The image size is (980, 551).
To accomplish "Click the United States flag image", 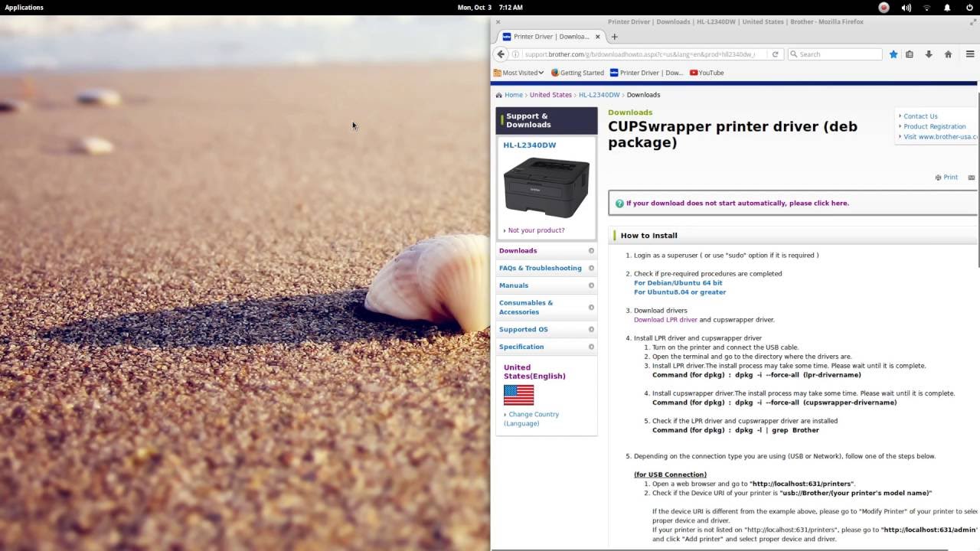I will pyautogui.click(x=518, y=395).
